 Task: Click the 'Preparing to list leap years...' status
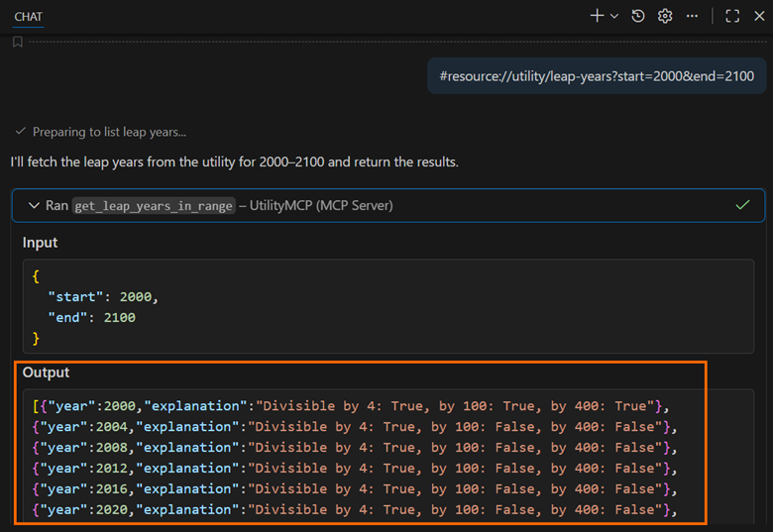click(109, 132)
